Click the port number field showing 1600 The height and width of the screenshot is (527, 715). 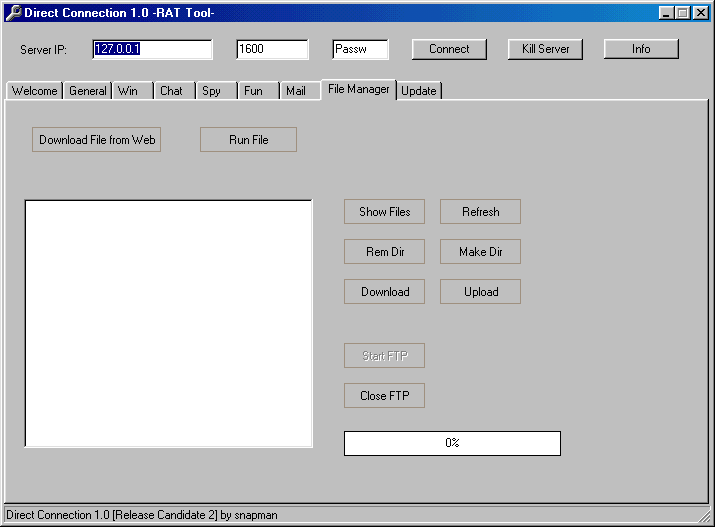coord(272,49)
